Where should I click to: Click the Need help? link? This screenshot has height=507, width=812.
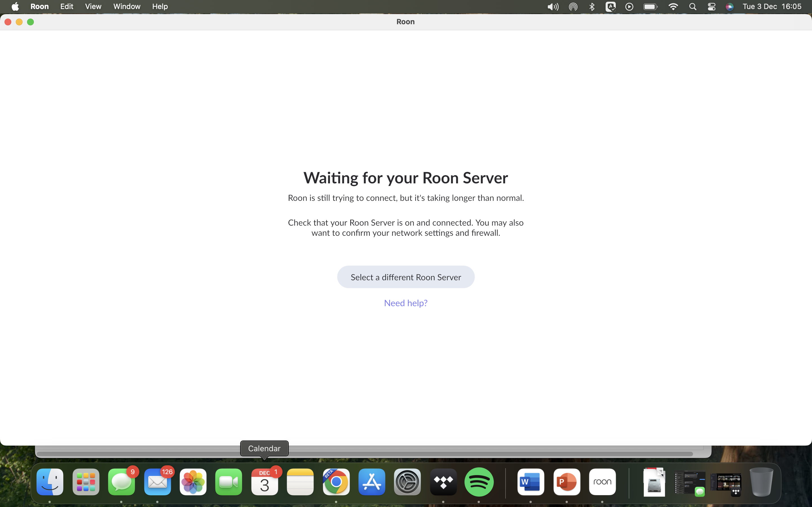click(405, 303)
